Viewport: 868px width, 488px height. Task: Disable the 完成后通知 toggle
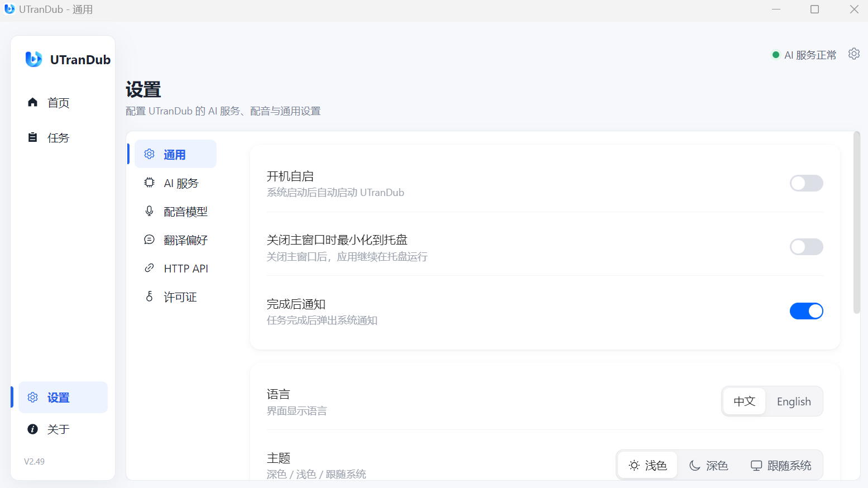pyautogui.click(x=807, y=311)
